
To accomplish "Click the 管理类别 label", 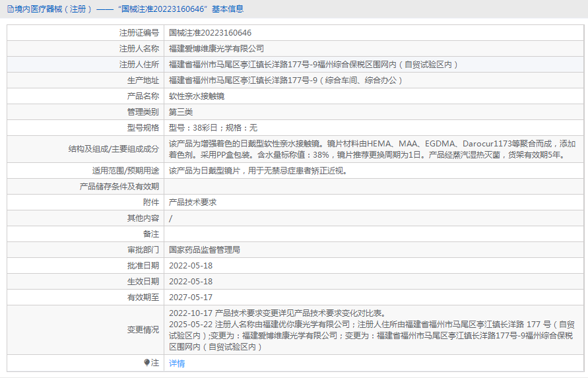I will [x=143, y=111].
